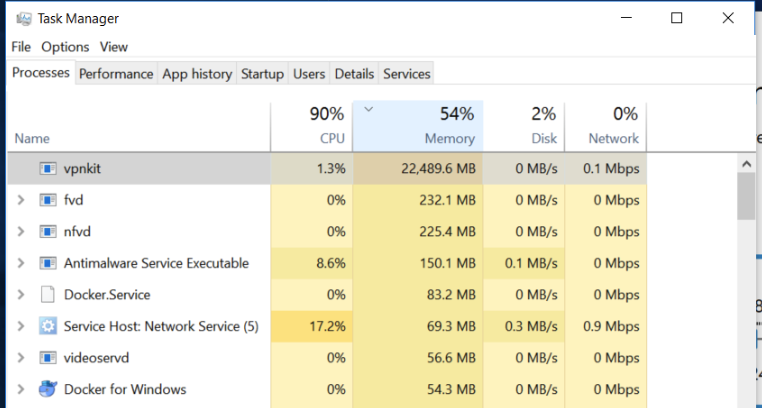
Task: Switch to the Performance tab
Action: tap(116, 74)
